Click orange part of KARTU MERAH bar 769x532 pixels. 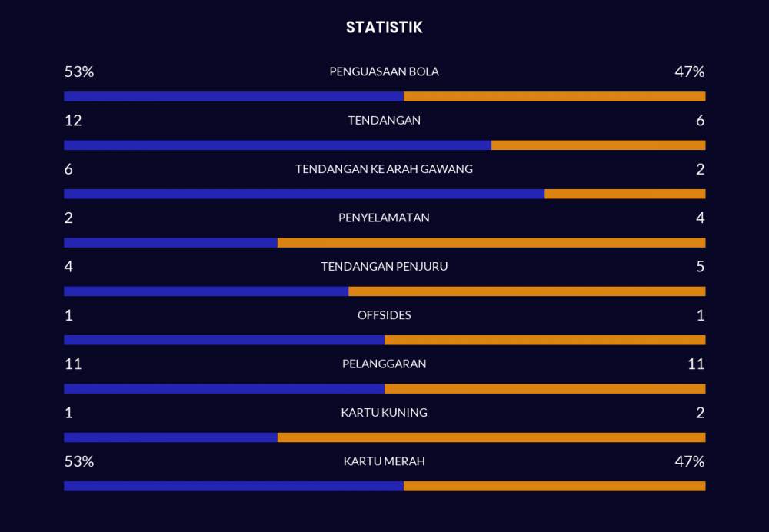coord(554,486)
